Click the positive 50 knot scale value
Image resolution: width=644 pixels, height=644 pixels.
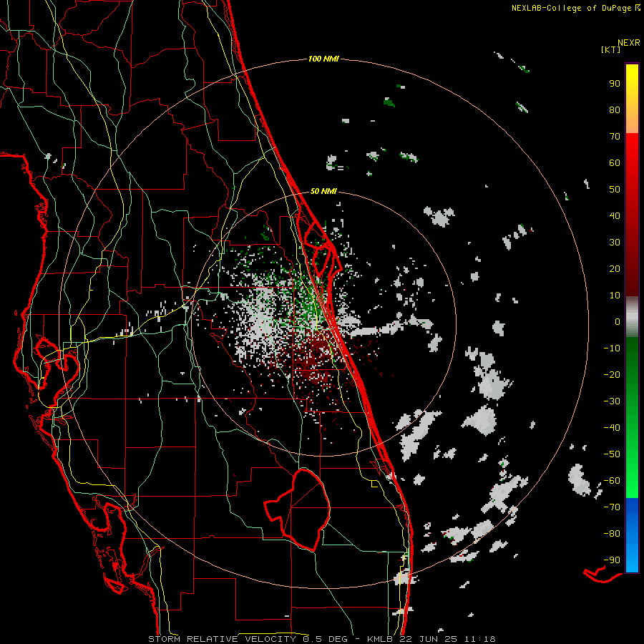[x=615, y=190]
